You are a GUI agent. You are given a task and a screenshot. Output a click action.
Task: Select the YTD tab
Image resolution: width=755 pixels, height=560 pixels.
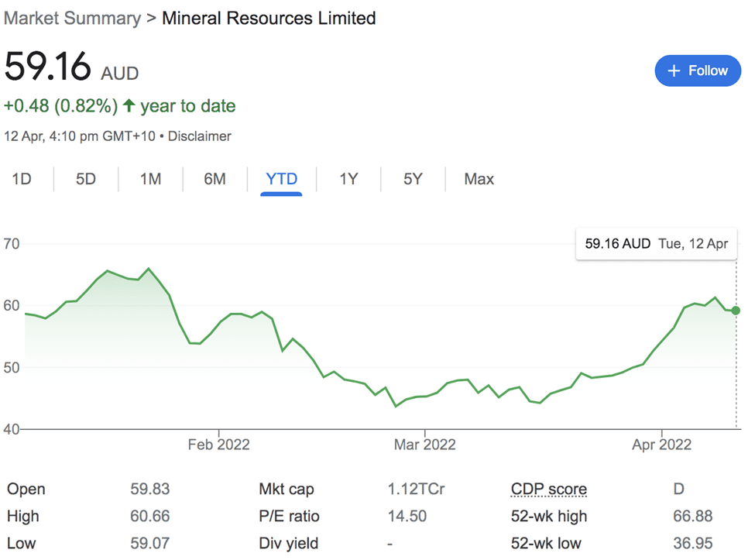282,179
